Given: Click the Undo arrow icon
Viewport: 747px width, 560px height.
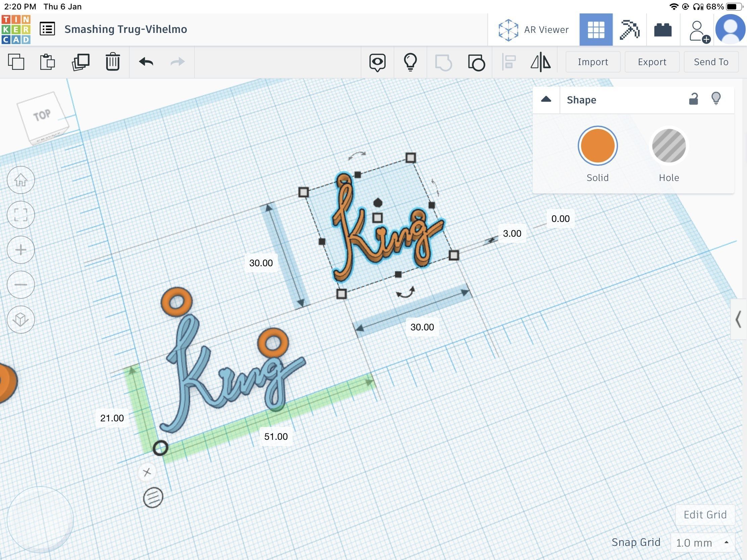Looking at the screenshot, I should pos(146,62).
